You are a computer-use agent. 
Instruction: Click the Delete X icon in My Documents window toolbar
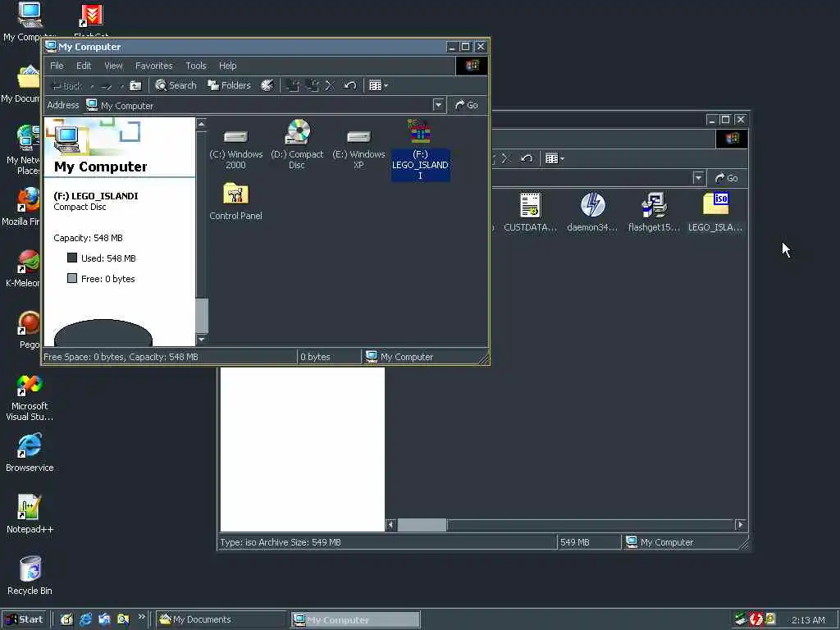(x=506, y=158)
